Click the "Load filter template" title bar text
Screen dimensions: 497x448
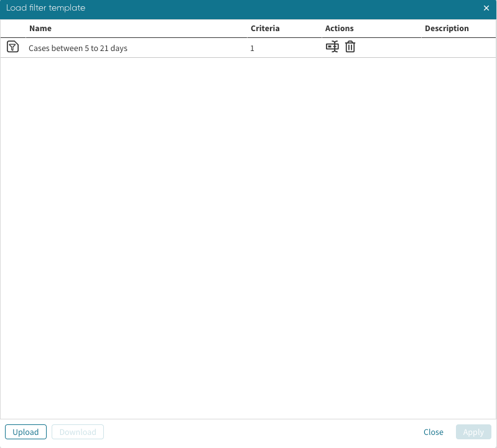(x=46, y=8)
